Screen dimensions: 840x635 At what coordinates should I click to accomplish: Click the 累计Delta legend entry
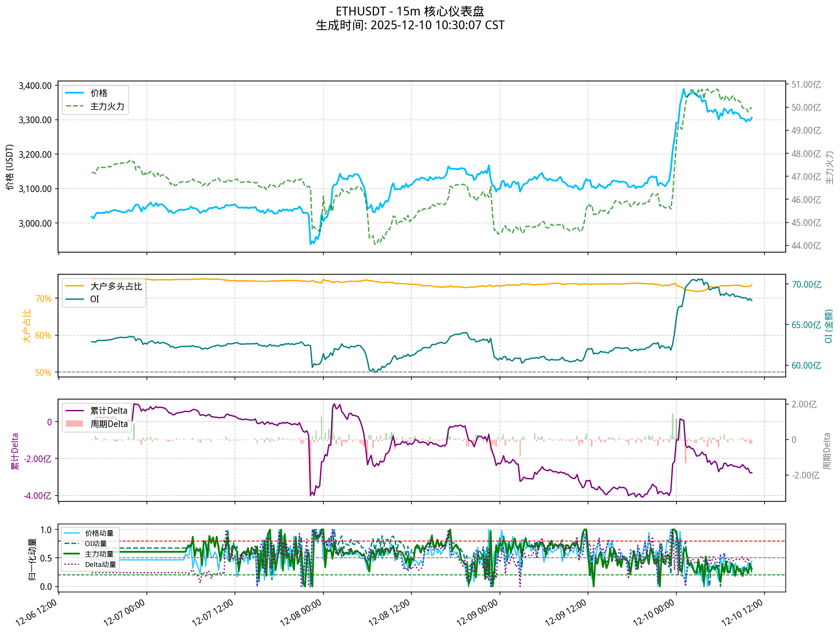click(x=108, y=411)
